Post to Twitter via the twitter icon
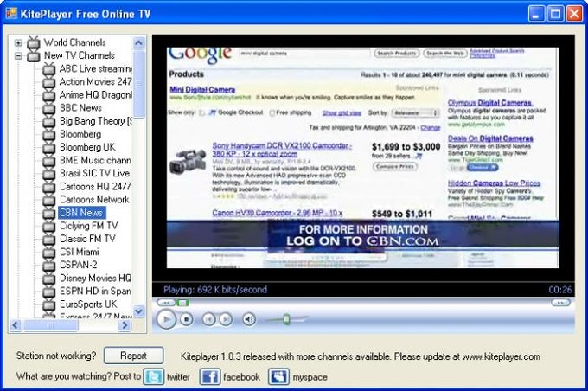This screenshot has width=588, height=391. tap(154, 377)
